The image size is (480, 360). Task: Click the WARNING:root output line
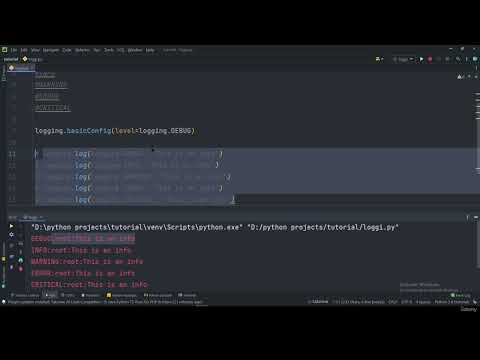87,262
